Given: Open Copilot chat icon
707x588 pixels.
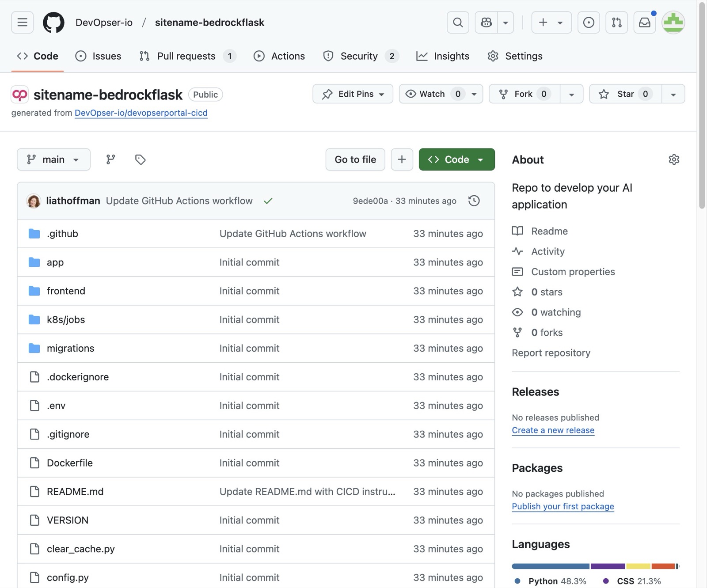Looking at the screenshot, I should [486, 23].
